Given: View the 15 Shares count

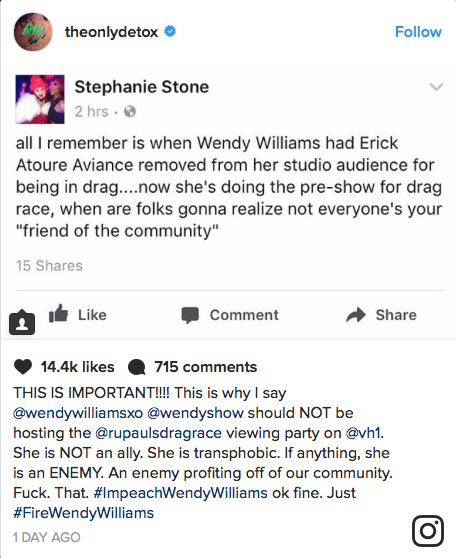Looking at the screenshot, I should point(49,266).
